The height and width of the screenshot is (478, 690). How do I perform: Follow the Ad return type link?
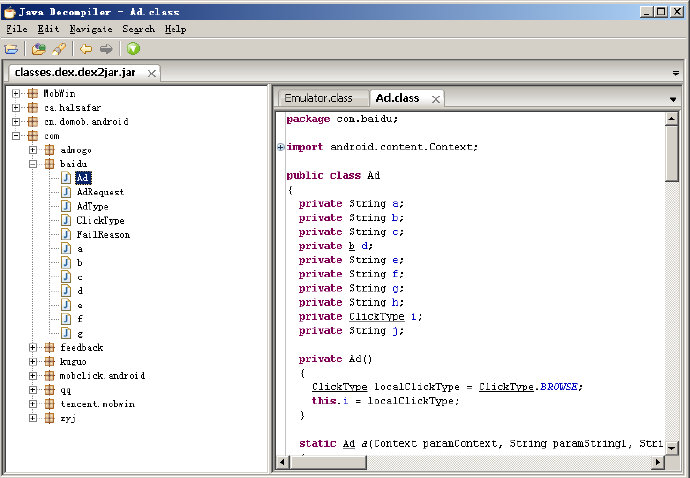coord(349,443)
